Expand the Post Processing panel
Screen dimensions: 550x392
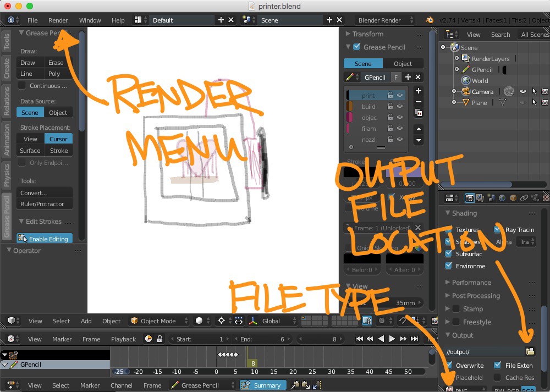tap(448, 295)
